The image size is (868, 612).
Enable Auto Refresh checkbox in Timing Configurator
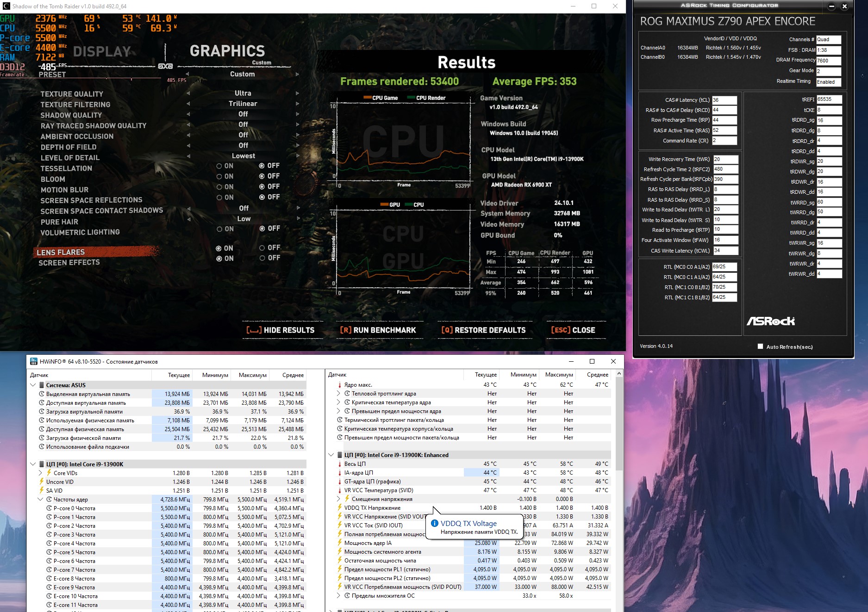coord(760,346)
